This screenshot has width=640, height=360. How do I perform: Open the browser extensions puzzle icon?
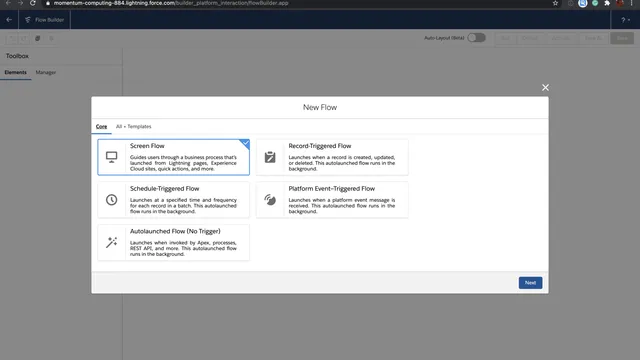point(607,3)
